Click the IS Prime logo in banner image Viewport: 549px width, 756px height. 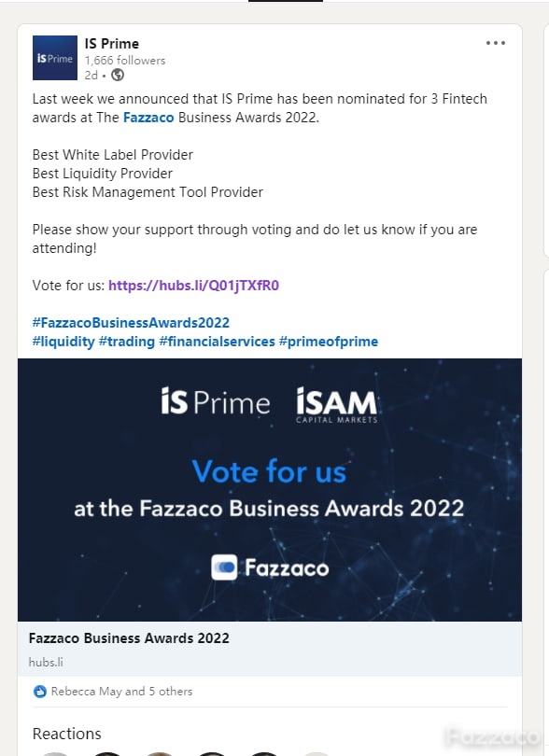(215, 401)
